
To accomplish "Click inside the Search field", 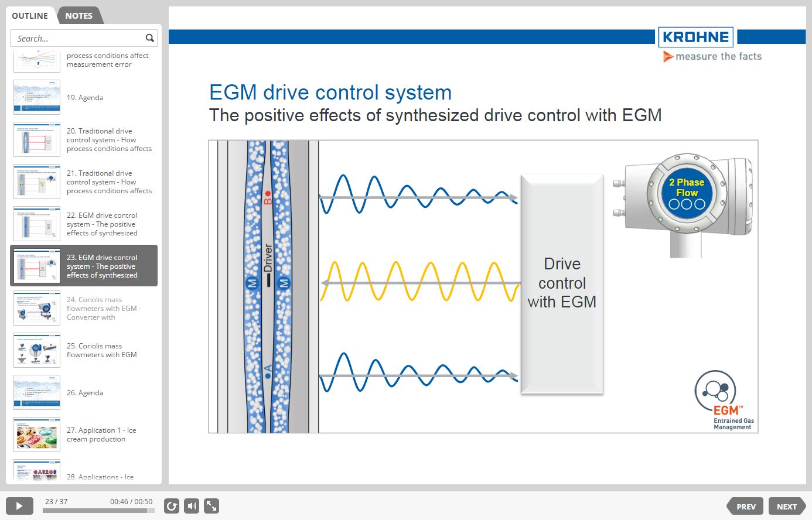I will pos(76,37).
